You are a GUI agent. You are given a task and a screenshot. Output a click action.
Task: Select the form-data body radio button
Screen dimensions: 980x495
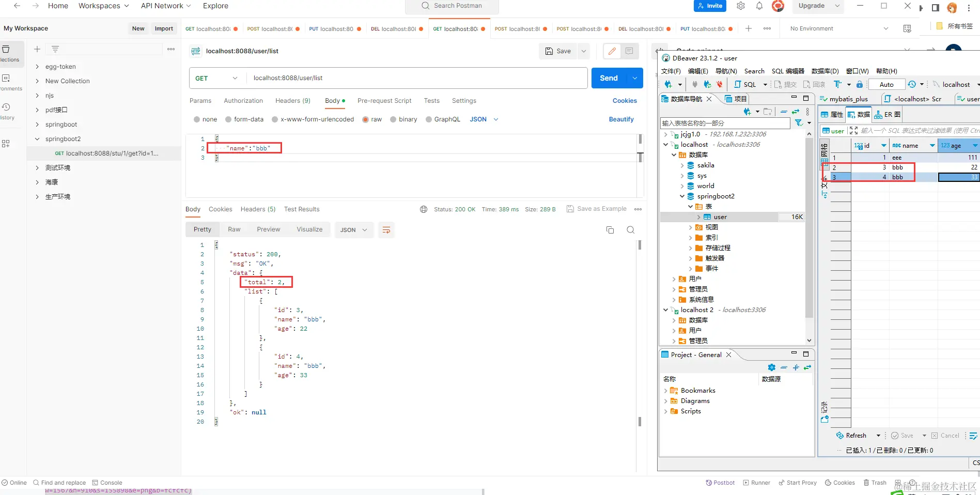[x=228, y=119]
